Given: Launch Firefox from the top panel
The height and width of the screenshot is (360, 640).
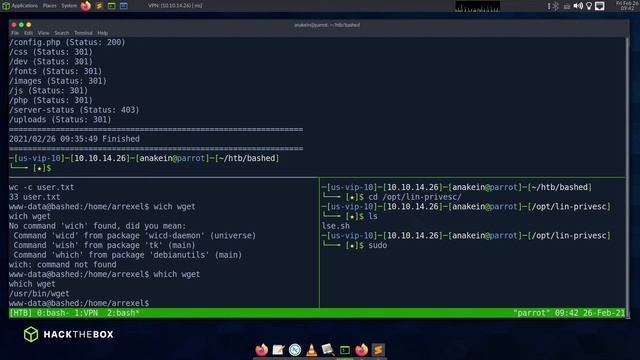Looking at the screenshot, I should click(x=86, y=6).
